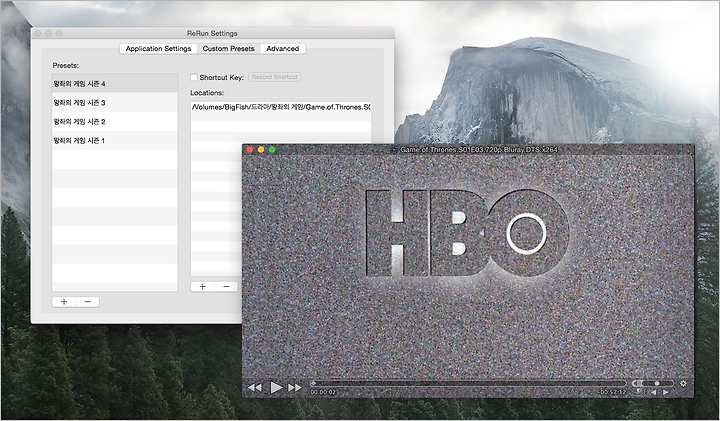
Task: Open the Custom Presets tab
Action: (228, 49)
